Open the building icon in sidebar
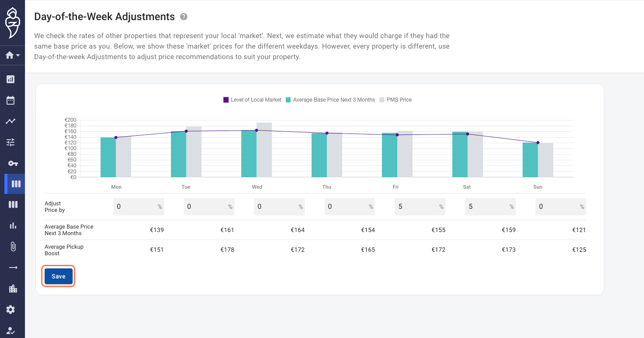This screenshot has height=338, width=644. (13, 289)
